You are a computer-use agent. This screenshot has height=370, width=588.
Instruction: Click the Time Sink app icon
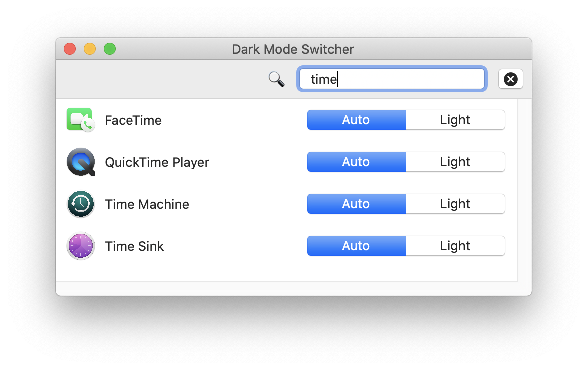point(80,246)
